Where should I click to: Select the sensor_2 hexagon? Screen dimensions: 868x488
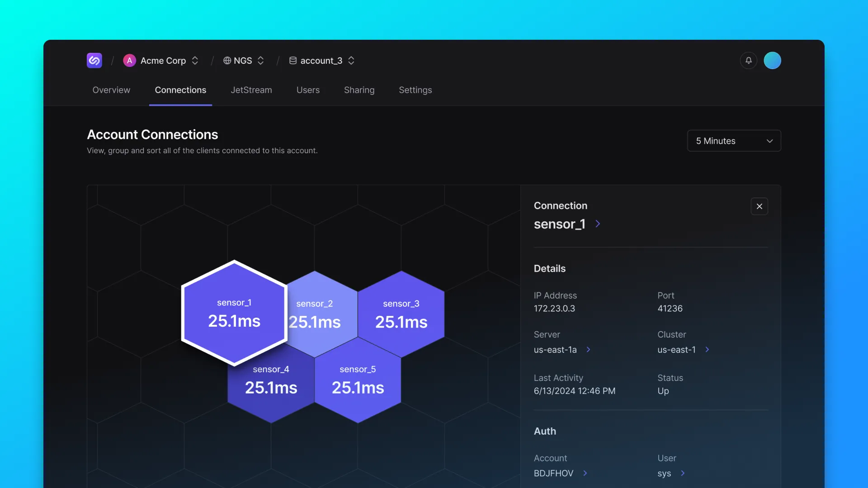(x=322, y=314)
